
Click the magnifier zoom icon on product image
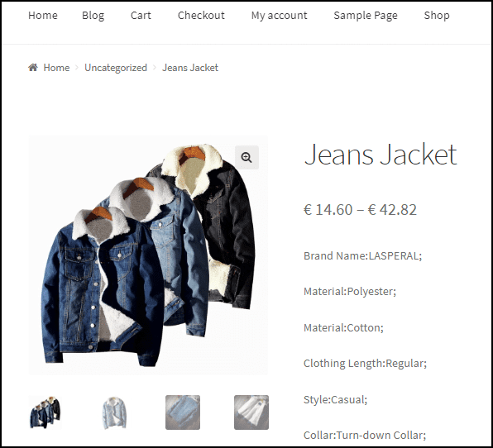(247, 157)
